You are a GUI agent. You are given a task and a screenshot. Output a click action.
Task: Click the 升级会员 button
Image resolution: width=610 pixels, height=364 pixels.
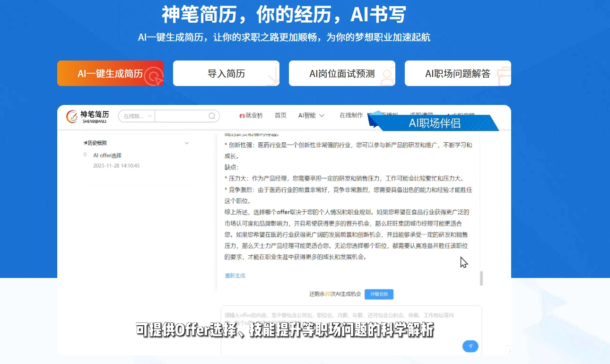[379, 294]
